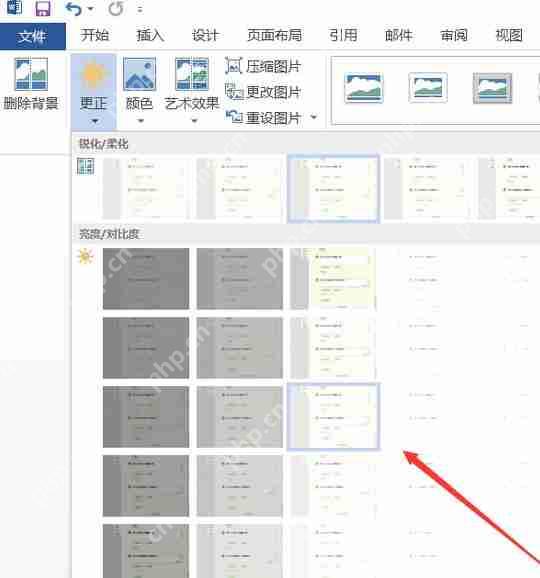This screenshot has height=578, width=540.
Task: Expand the 颜色 dropdown arrow
Action: coord(140,121)
